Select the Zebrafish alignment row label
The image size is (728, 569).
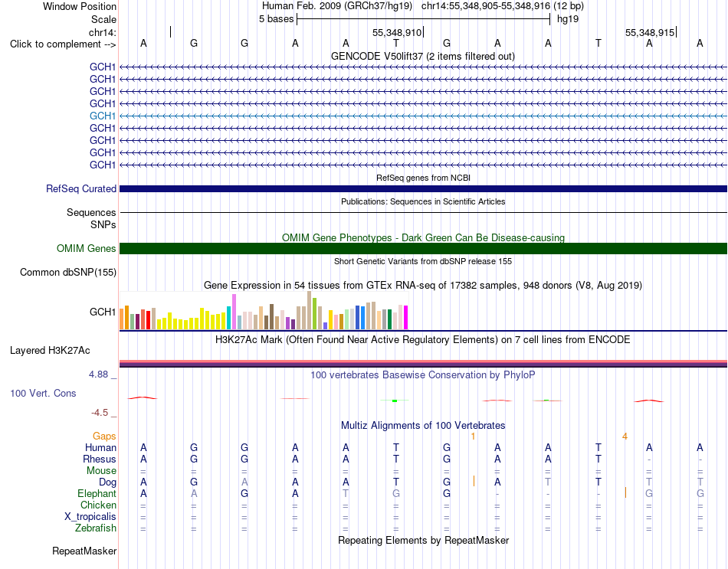(96, 528)
